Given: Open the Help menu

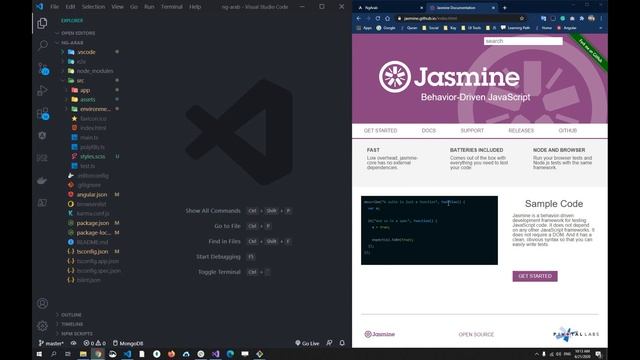Looking at the screenshot, I should (x=195, y=7).
